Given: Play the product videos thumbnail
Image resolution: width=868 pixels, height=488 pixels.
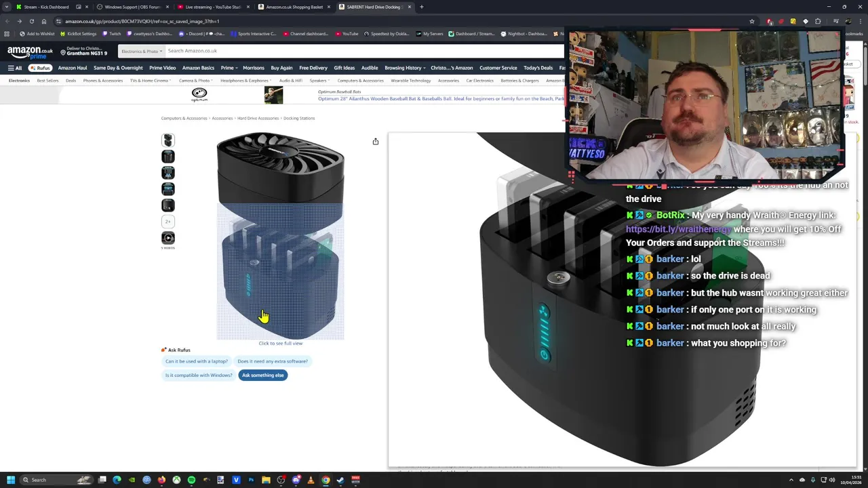Looking at the screenshot, I should [x=168, y=238].
